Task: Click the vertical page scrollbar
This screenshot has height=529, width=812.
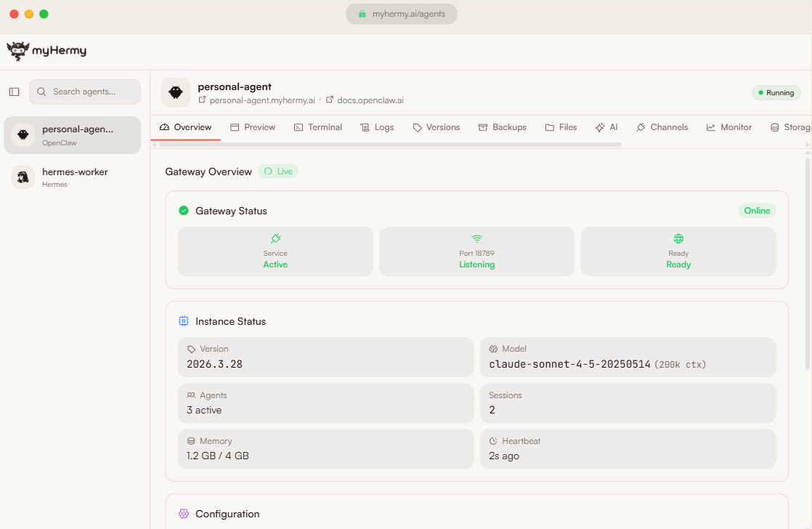Action: point(808,264)
